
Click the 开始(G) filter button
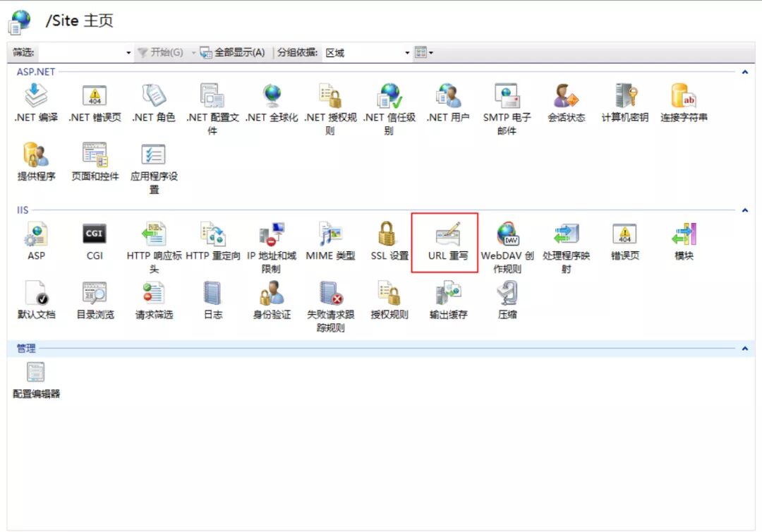161,52
